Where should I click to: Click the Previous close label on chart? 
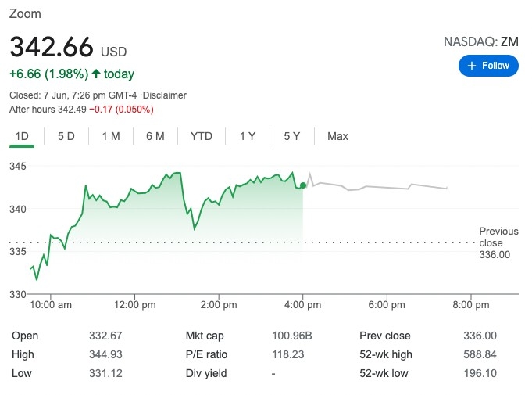pos(498,237)
